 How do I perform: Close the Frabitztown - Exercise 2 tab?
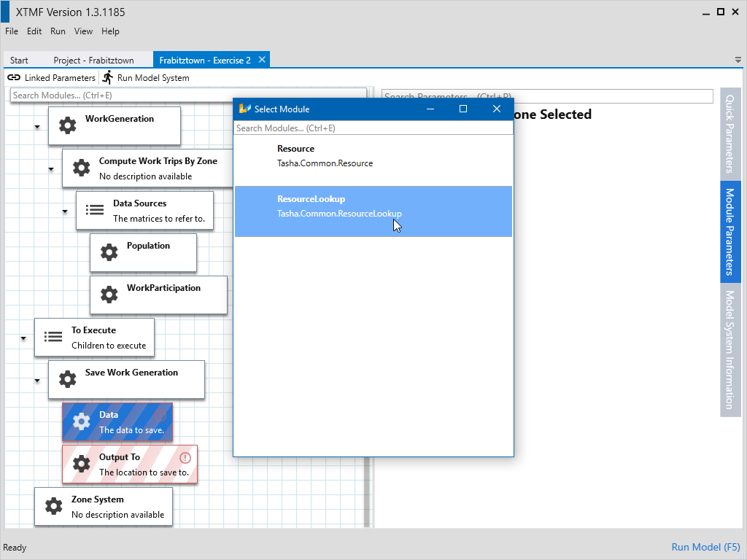click(x=262, y=60)
